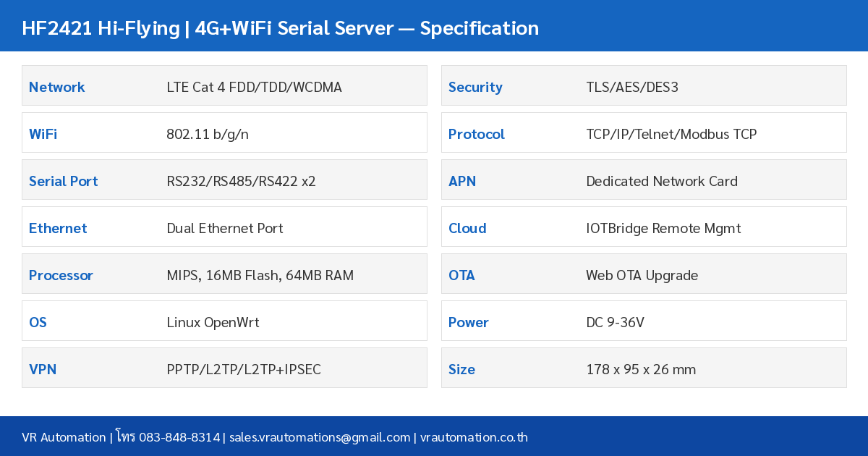This screenshot has width=868, height=456.
Task: Select the OTA value Web OTA Upgrade
Action: pos(642,275)
